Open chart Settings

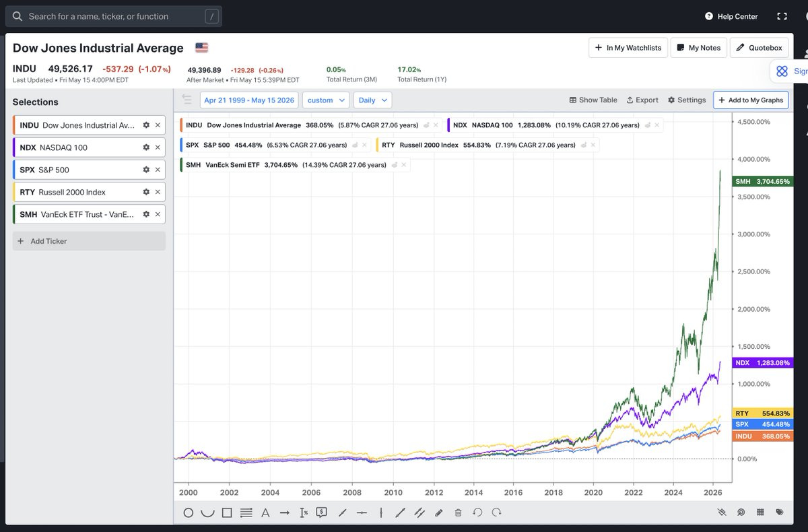tap(687, 100)
